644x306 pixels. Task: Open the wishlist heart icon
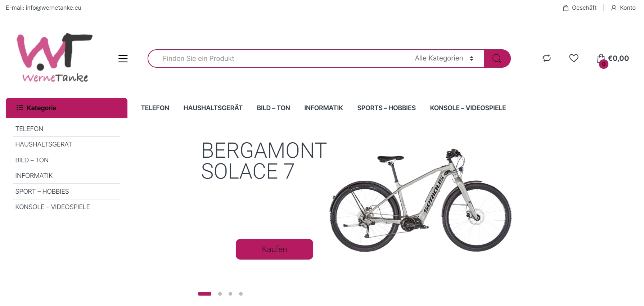[x=574, y=58]
